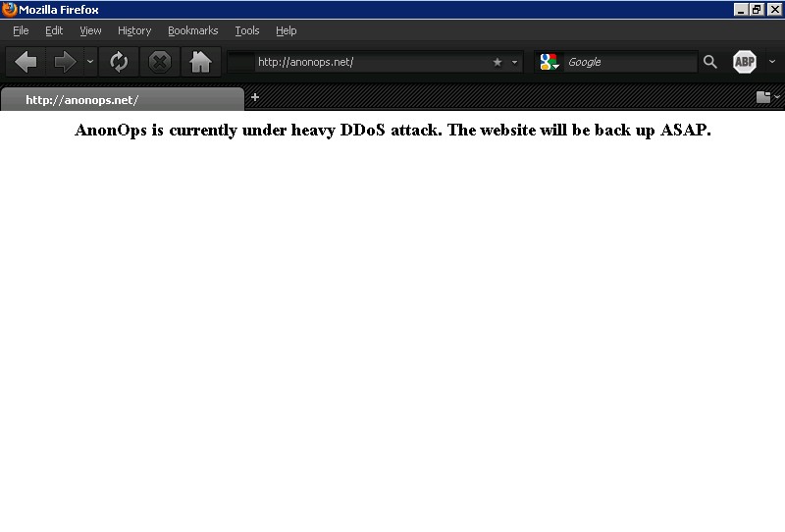Click the 'AnonOps is currently under heavy DDoS attack' heading
The height and width of the screenshot is (532, 785).
pyautogui.click(x=392, y=130)
